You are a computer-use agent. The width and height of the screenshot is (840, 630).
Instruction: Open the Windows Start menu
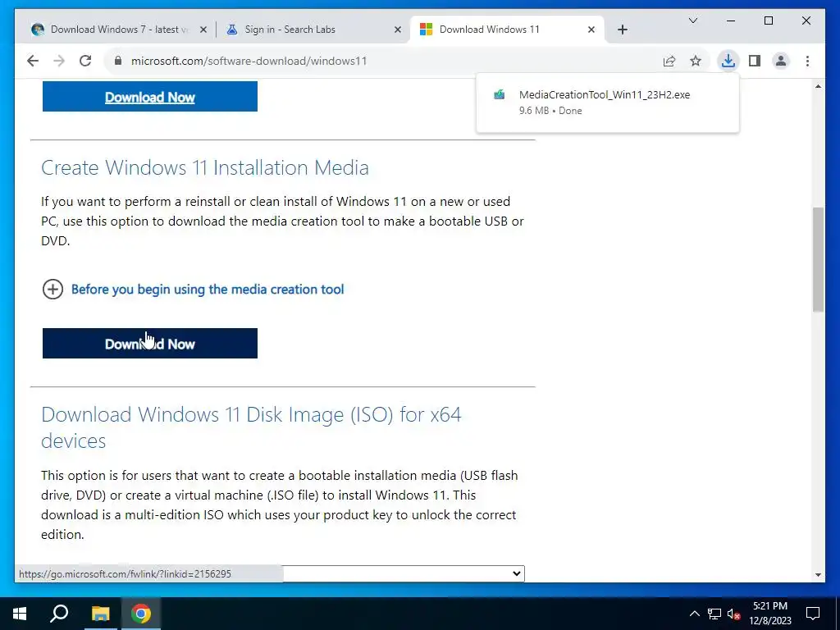[20, 614]
